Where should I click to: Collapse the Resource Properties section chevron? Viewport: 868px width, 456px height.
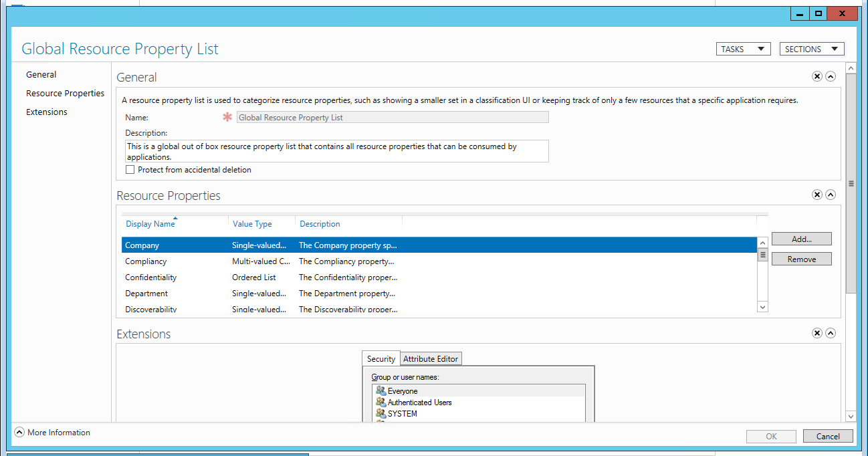(831, 195)
